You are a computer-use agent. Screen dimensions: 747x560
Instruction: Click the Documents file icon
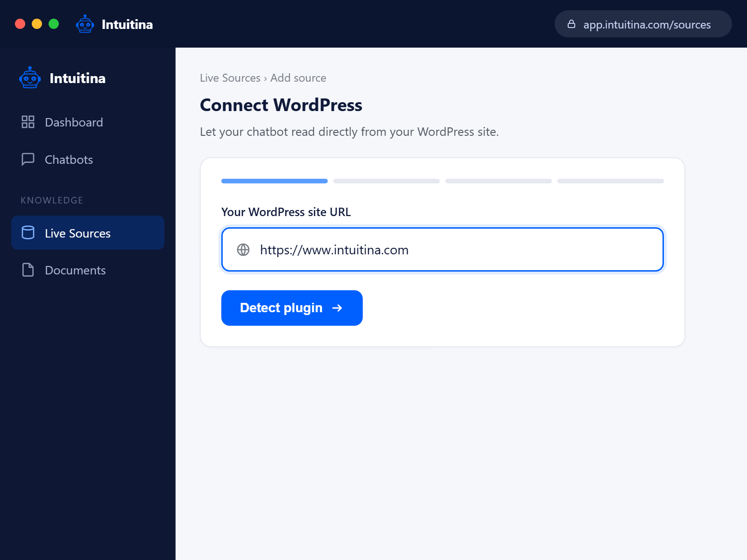point(28,270)
